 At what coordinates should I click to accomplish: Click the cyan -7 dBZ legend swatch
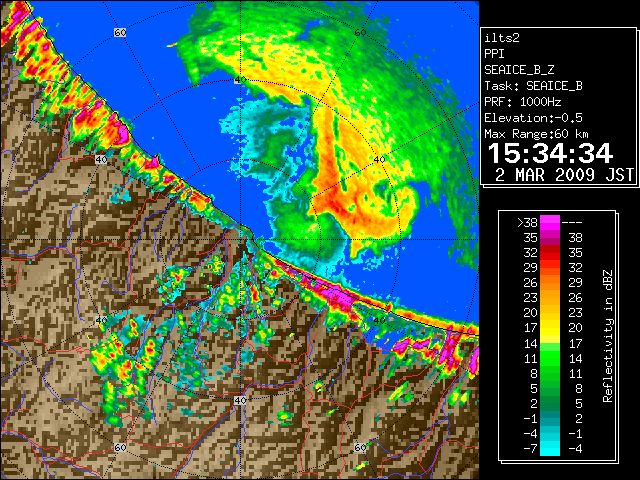click(550, 448)
